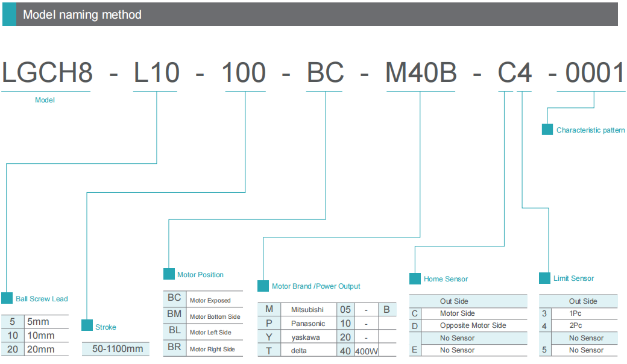This screenshot has height=364, width=627.
Task: Click the teal square beside Characteristic pattern
Action: [x=547, y=130]
